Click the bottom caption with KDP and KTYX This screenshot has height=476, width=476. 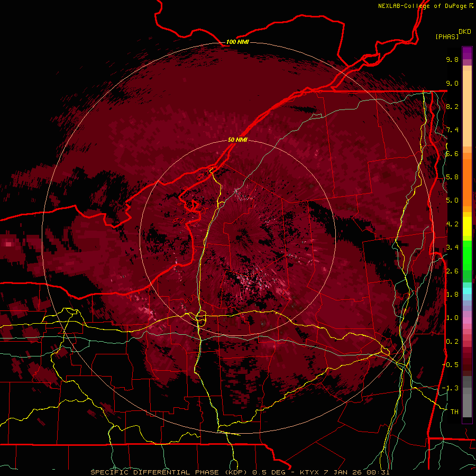[x=240, y=472]
